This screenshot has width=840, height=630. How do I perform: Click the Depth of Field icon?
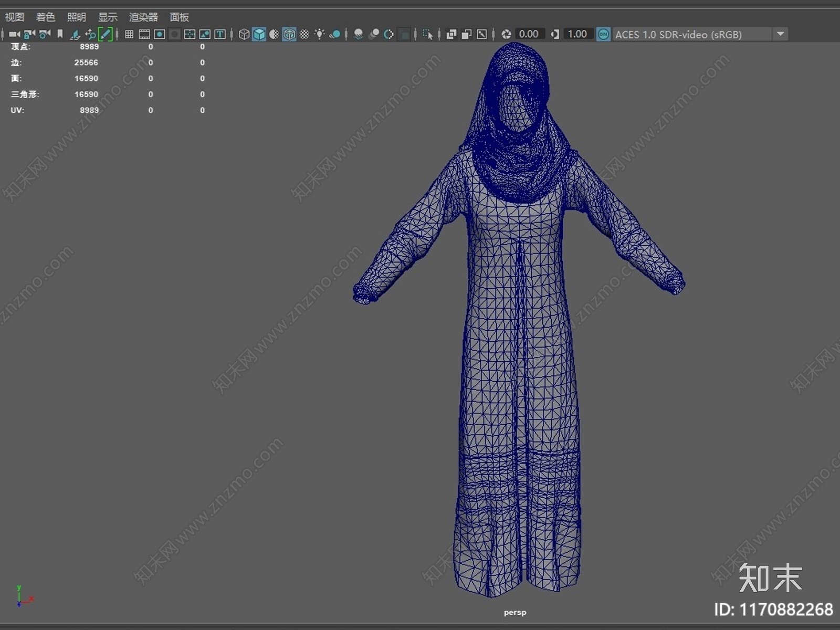(404, 34)
